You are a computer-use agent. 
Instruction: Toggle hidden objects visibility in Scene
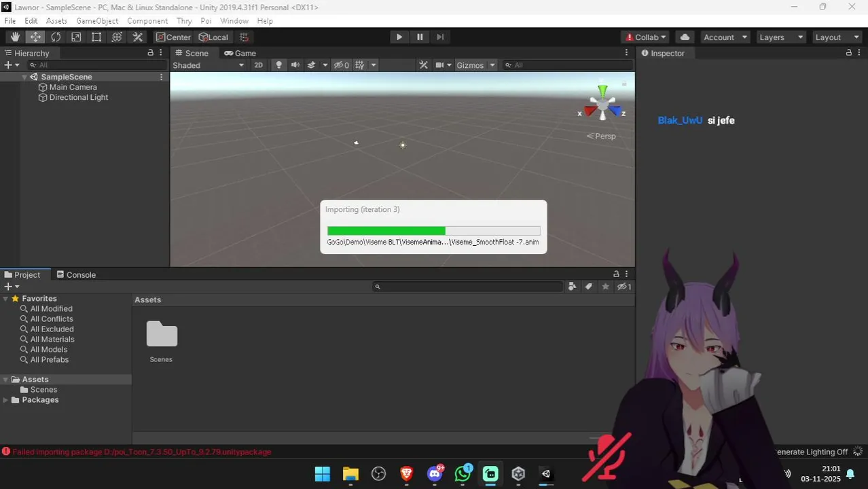point(342,65)
